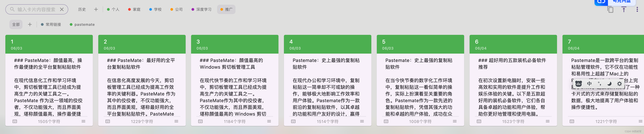Click the keyboard icon on the 1221个字符 card
644x134 pixels.
point(572,121)
